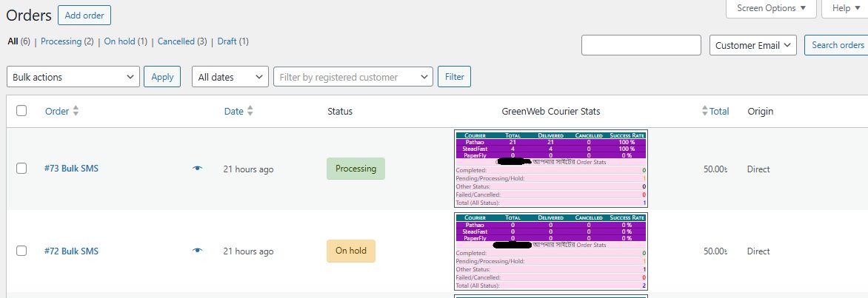Image resolution: width=868 pixels, height=298 pixels.
Task: Filter orders by Draft status
Action: [x=227, y=41]
